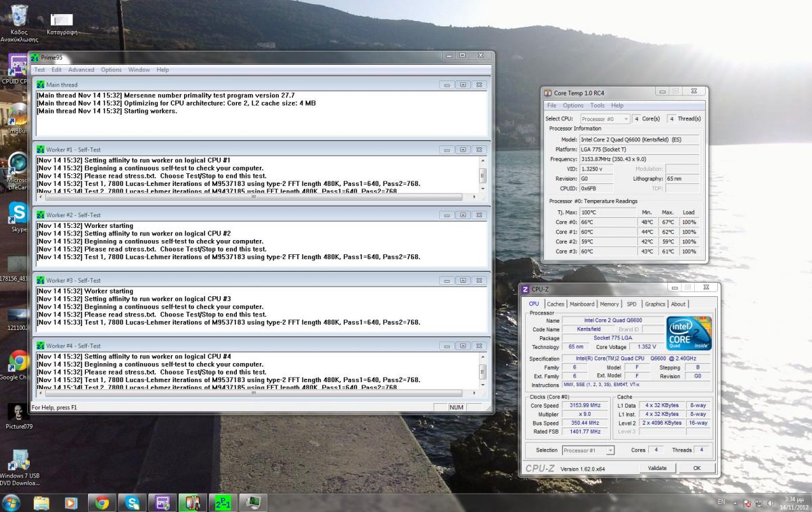
Task: Click the Tj. Max value 100°C
Action: pos(608,212)
